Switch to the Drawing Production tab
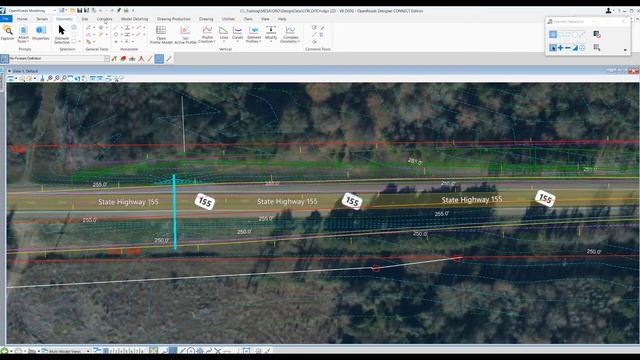This screenshot has height=360, width=640. (x=173, y=19)
